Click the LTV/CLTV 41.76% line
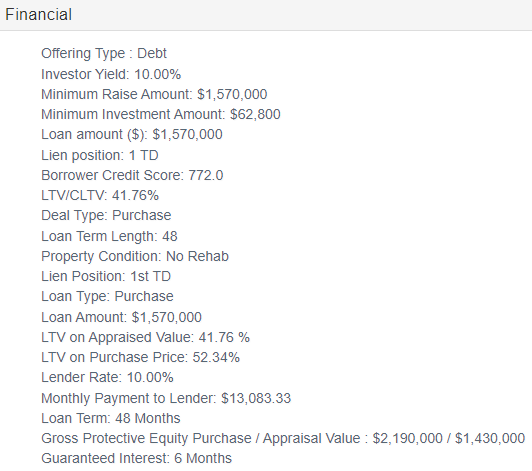532x471 pixels. coord(100,195)
